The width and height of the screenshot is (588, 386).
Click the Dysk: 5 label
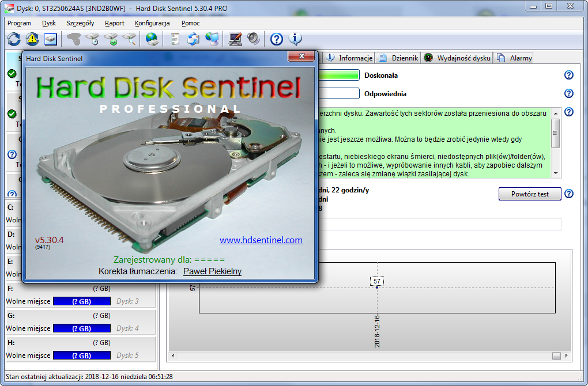127,355
